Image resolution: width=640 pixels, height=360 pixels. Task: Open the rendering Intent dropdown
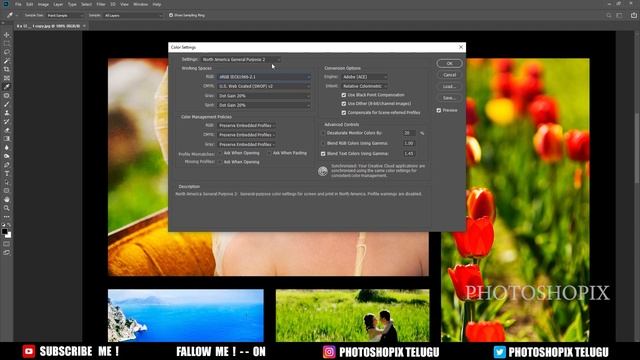[x=364, y=86]
